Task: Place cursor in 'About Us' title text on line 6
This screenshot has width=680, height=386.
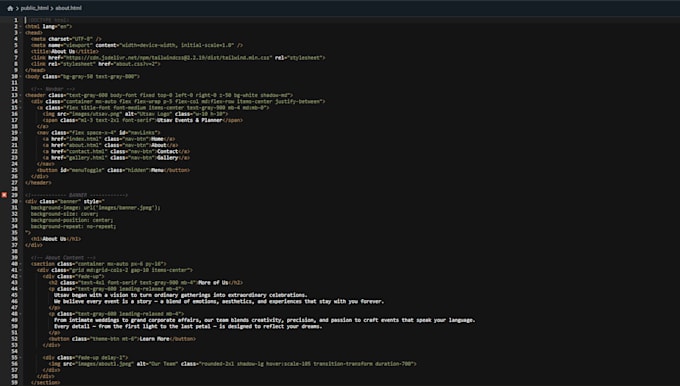Action: 63,51
